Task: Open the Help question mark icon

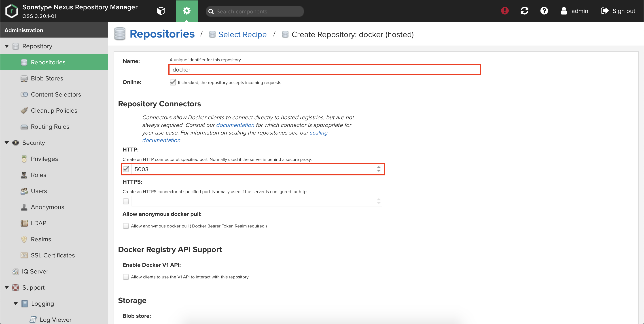Action: pos(544,11)
